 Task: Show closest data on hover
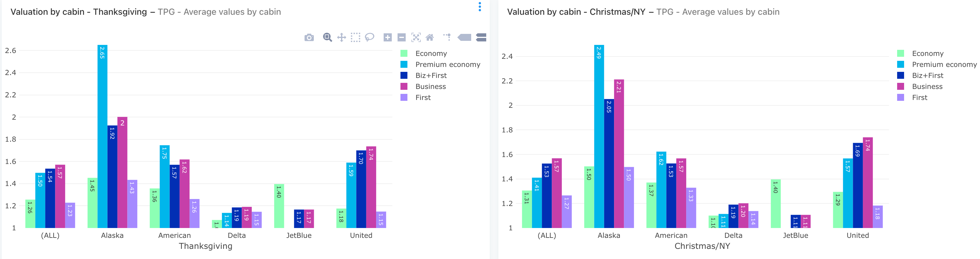click(464, 37)
